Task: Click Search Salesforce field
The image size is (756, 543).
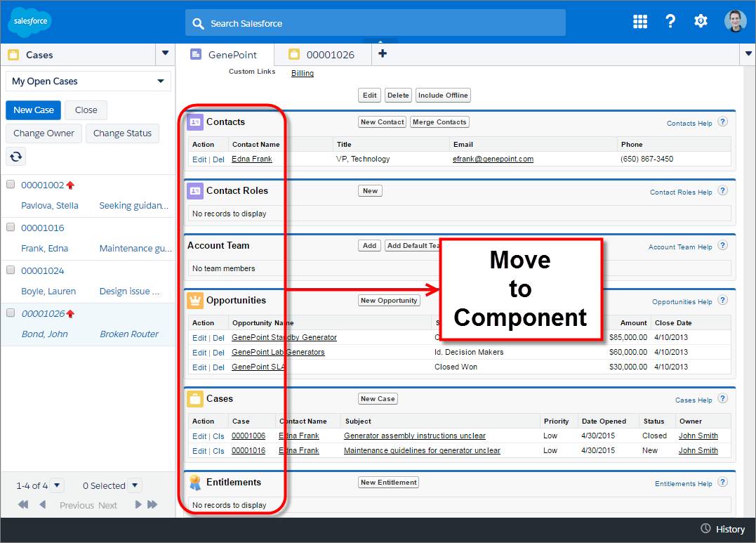Action: [375, 22]
